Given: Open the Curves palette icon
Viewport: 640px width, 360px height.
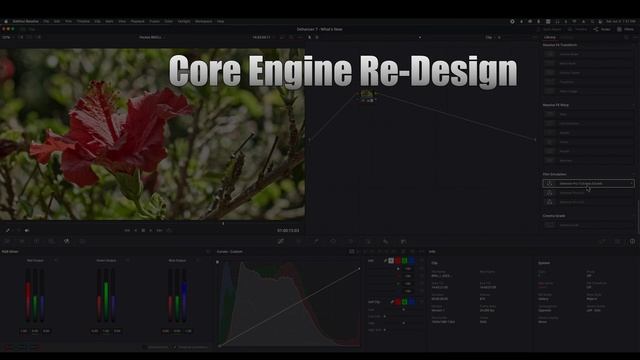Looking at the screenshot, I should (x=280, y=241).
